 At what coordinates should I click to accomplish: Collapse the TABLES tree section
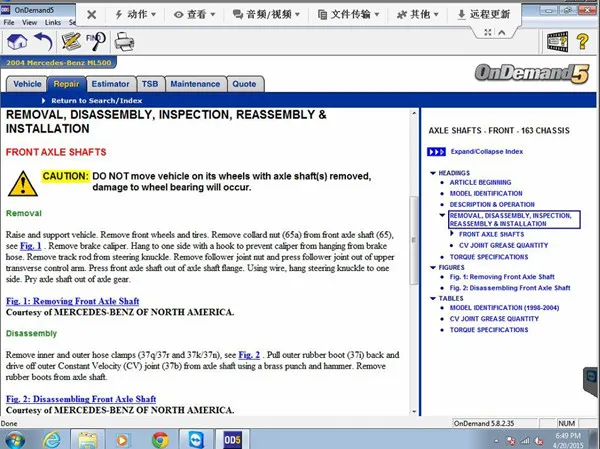click(x=433, y=299)
